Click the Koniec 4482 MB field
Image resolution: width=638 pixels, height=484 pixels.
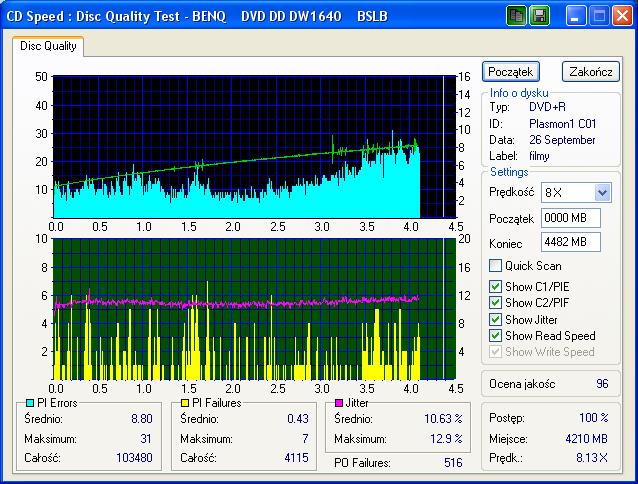point(570,242)
